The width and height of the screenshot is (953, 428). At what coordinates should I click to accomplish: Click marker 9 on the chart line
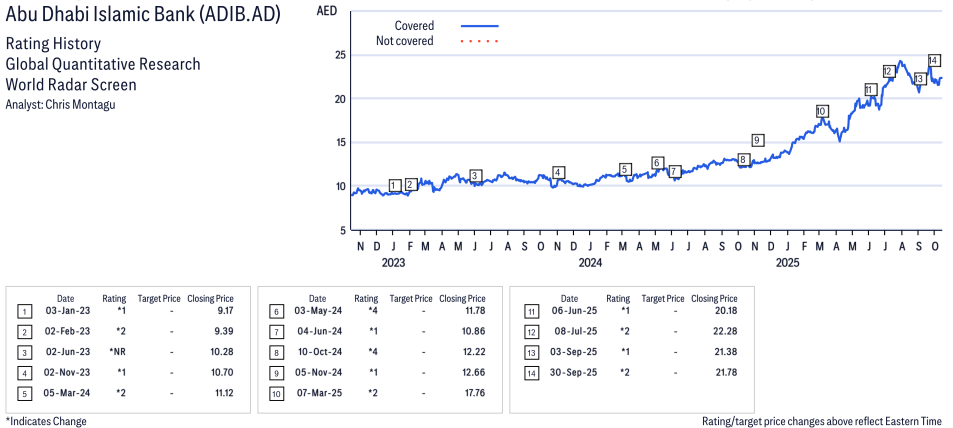coord(758,140)
